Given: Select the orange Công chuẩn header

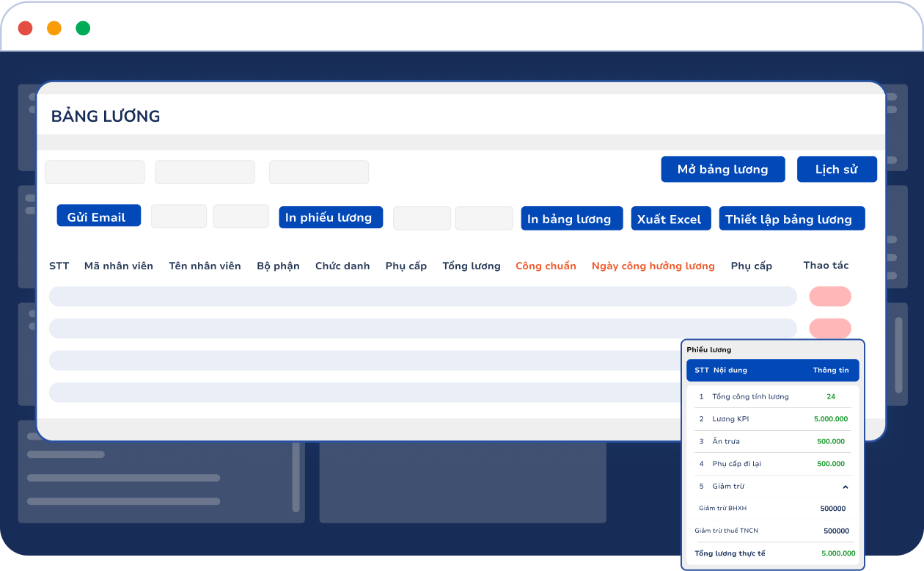Looking at the screenshot, I should click(x=546, y=266).
